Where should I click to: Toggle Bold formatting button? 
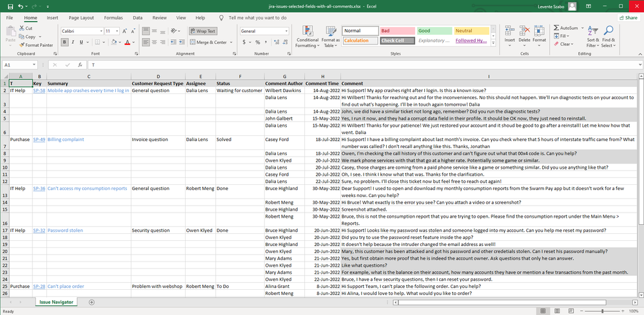(65, 43)
